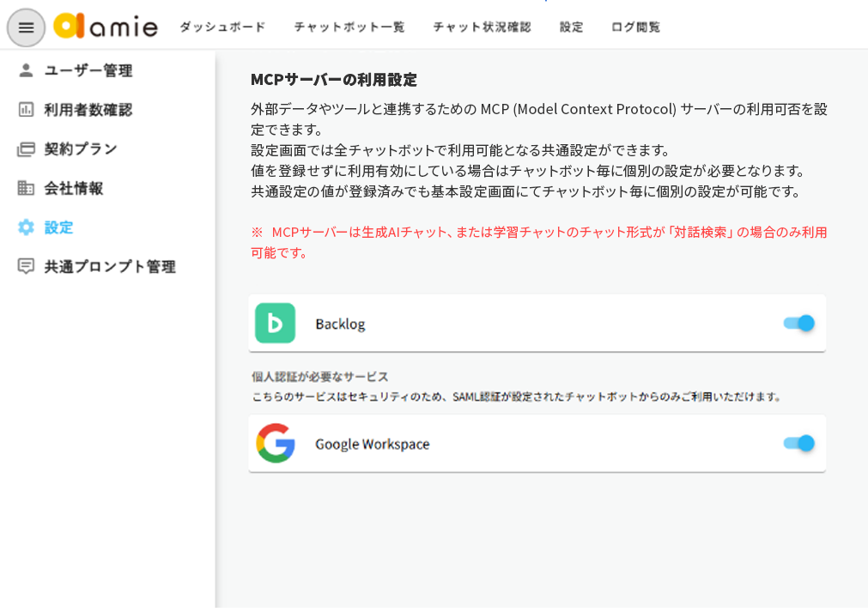Click the 設定 gear icon in sidebar
This screenshot has width=868, height=612.
[x=26, y=227]
